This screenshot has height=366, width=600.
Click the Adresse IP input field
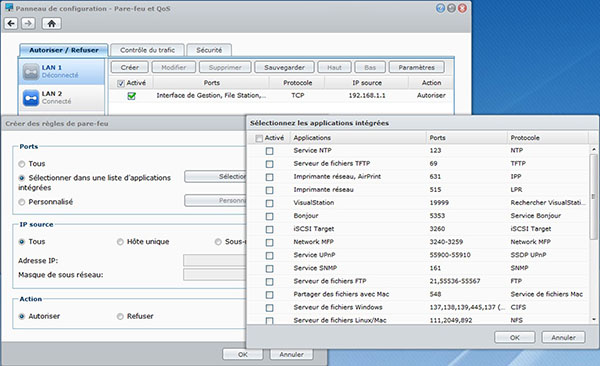pos(214,260)
